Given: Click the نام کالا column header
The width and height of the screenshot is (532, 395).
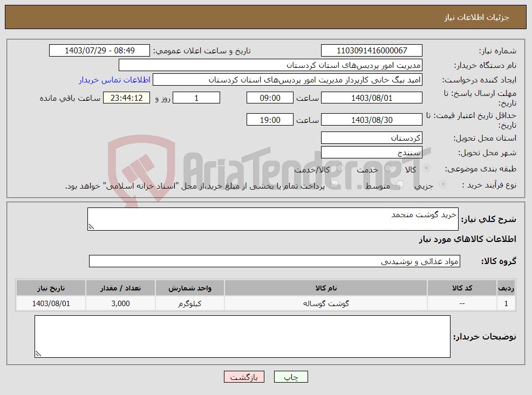Looking at the screenshot, I should [x=326, y=288].
